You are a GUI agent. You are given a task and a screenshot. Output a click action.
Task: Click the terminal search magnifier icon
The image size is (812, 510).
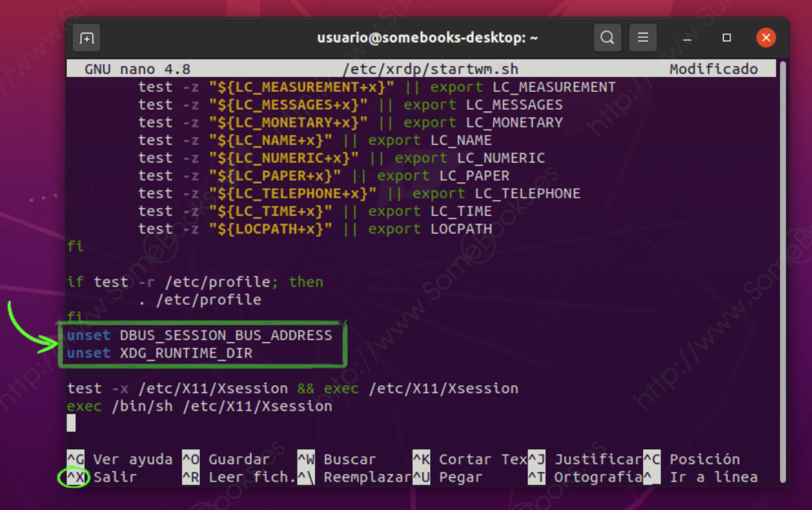pos(607,38)
